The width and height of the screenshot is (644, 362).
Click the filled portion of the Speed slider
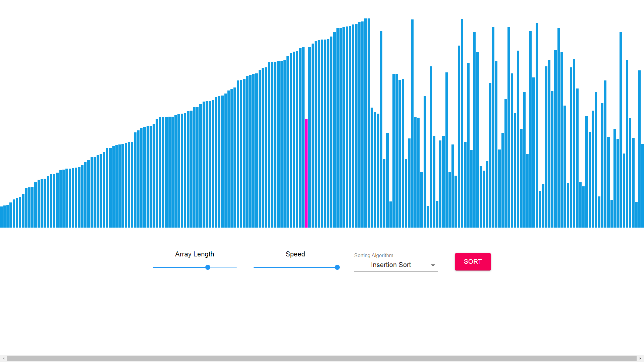point(295,267)
